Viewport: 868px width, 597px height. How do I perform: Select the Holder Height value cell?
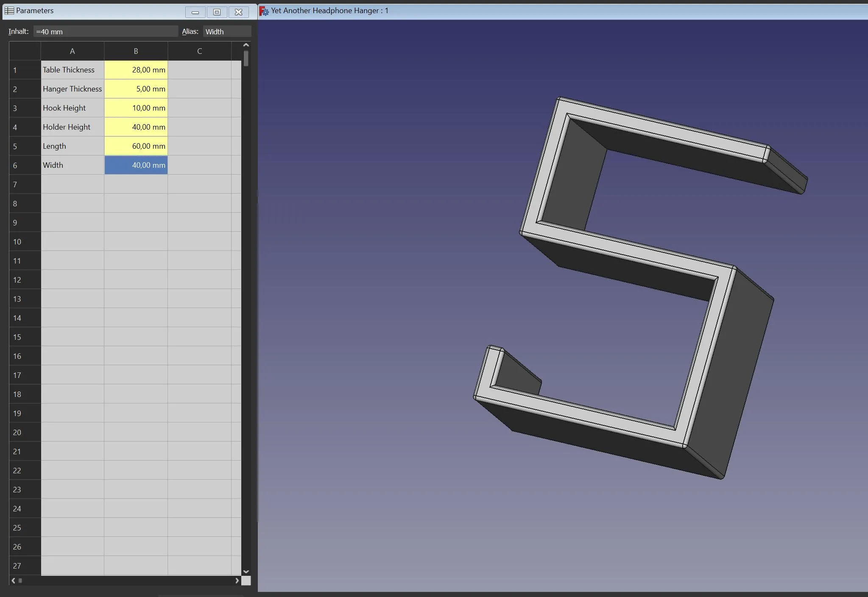136,127
